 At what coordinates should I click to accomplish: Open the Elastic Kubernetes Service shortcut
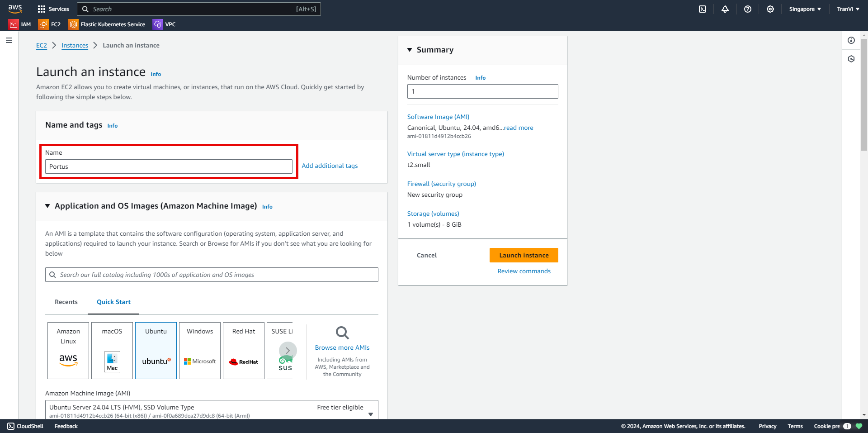(x=107, y=24)
